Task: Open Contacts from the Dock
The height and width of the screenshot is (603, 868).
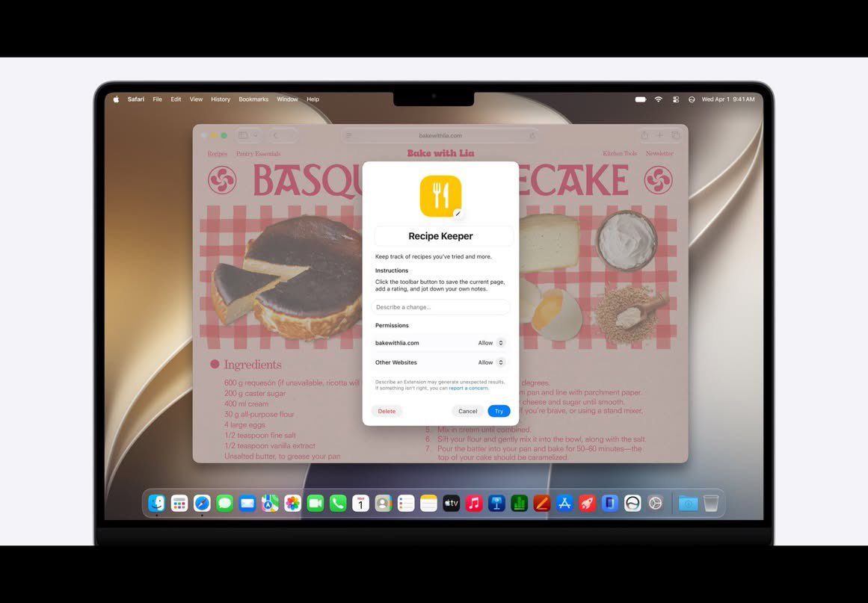Action: (383, 503)
